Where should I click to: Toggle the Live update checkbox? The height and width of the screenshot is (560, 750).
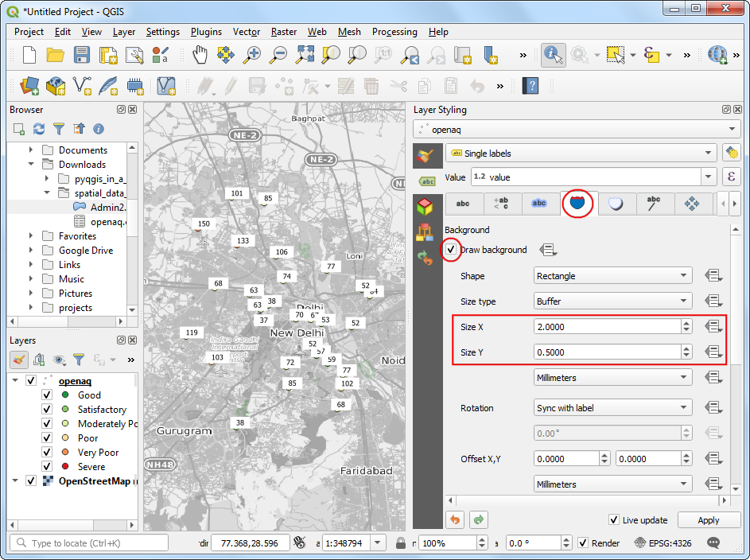pyautogui.click(x=614, y=520)
